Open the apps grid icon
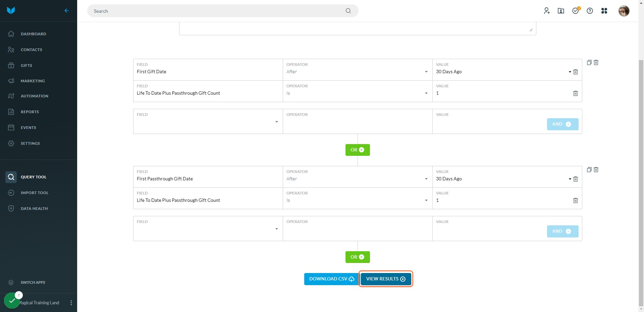Viewport: 644px width, 312px height. (x=604, y=11)
